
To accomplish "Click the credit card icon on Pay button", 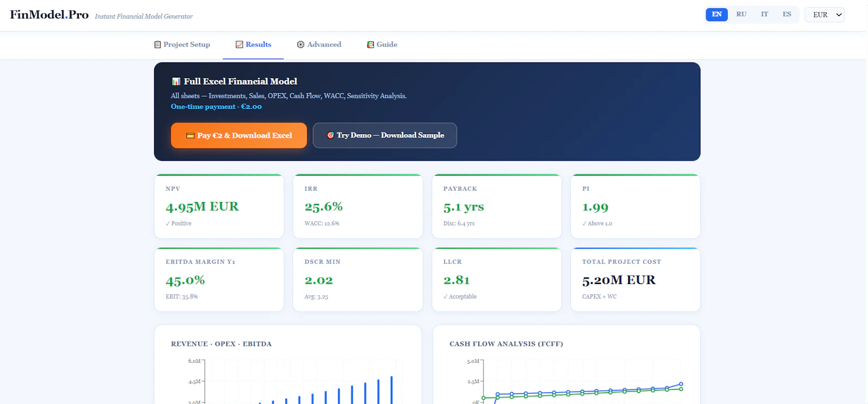I will (190, 136).
